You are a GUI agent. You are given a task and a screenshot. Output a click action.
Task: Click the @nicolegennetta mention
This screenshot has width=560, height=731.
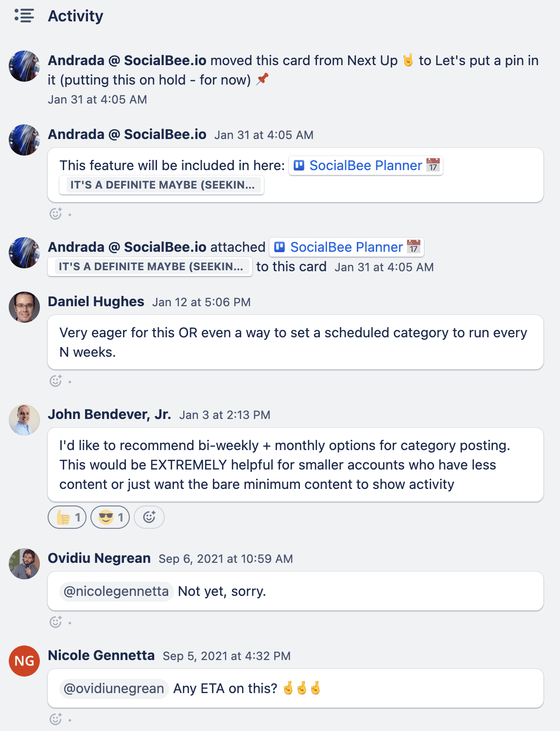point(116,591)
